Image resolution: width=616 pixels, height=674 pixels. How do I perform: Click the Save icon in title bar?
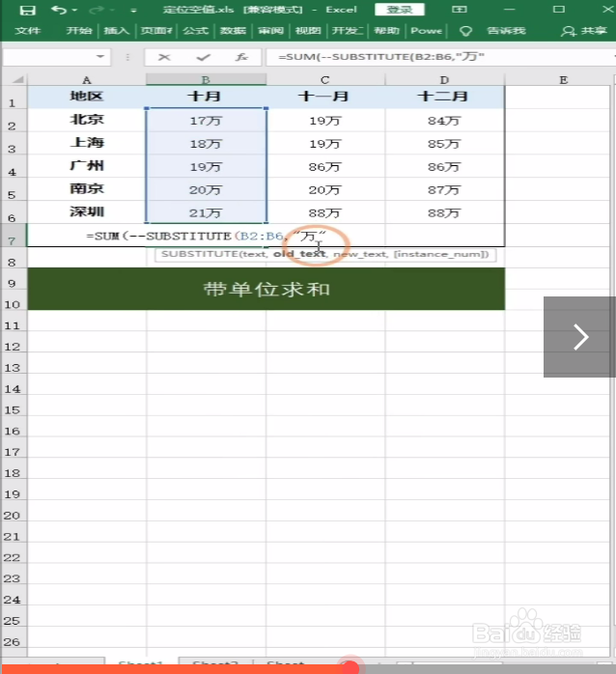27,10
